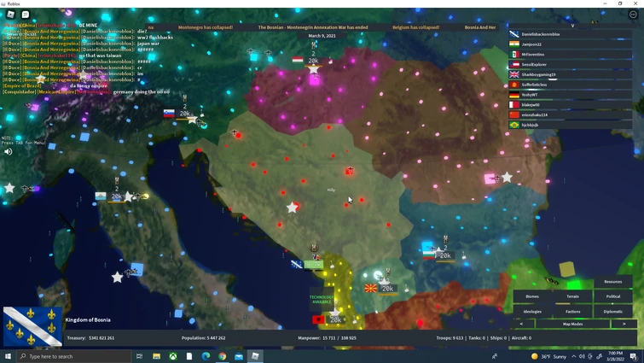Open the Xbox app from the taskbar
Image resolution: width=644 pixels, height=363 pixels.
[x=173, y=356]
